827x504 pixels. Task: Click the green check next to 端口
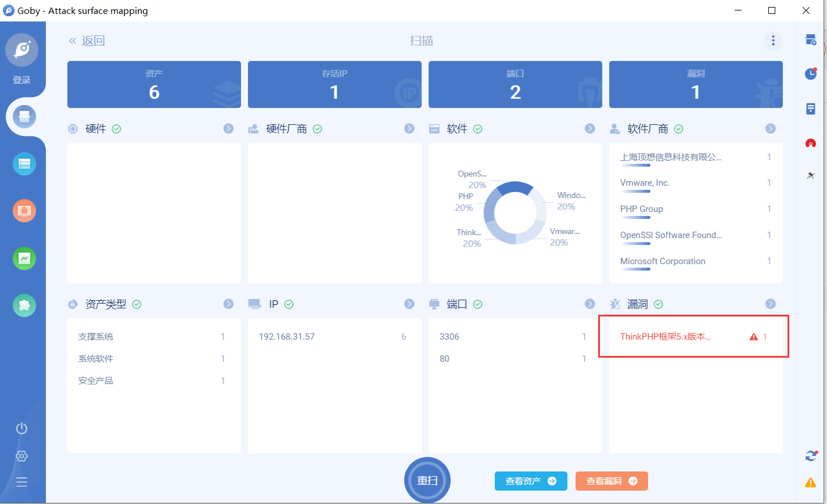[477, 304]
